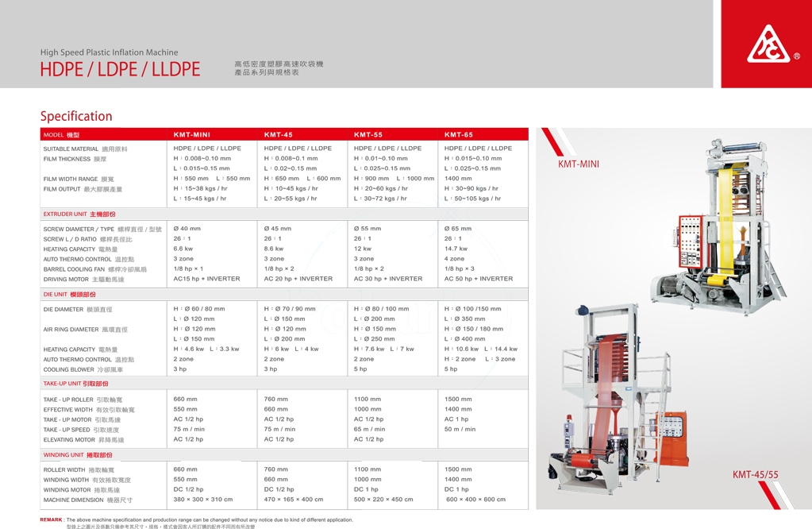Click the BARREL COOLING FAN label
Screen dimensions: 812x529
coord(94,269)
